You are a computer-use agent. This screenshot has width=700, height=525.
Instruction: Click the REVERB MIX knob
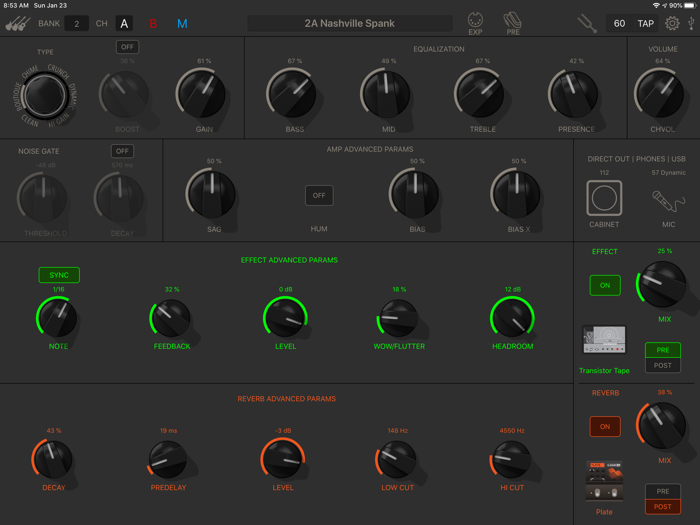point(662,425)
